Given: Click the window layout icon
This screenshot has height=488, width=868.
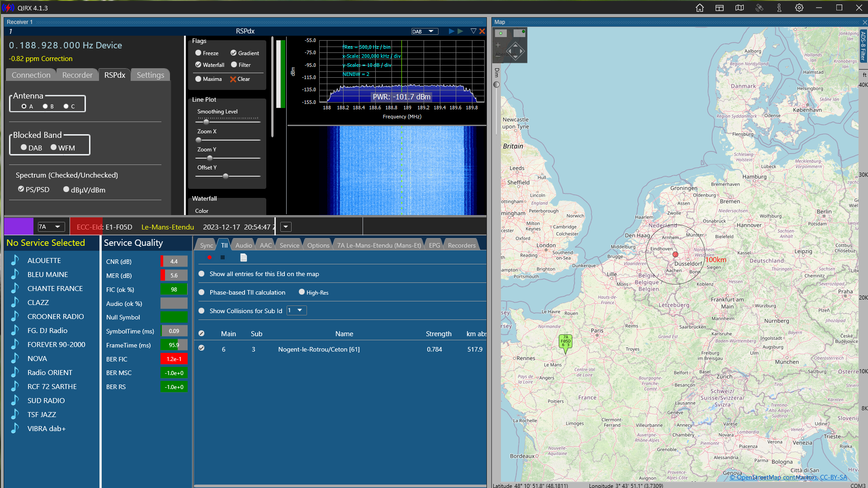Looking at the screenshot, I should pyautogui.click(x=719, y=8).
